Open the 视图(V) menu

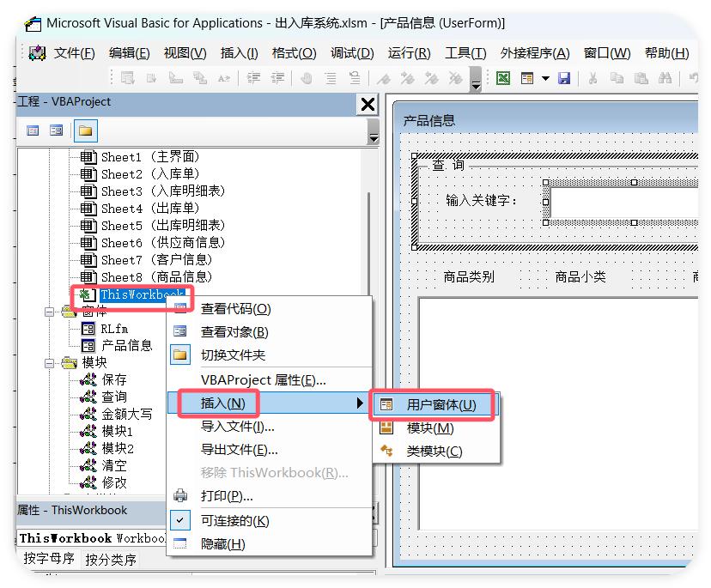click(x=185, y=53)
